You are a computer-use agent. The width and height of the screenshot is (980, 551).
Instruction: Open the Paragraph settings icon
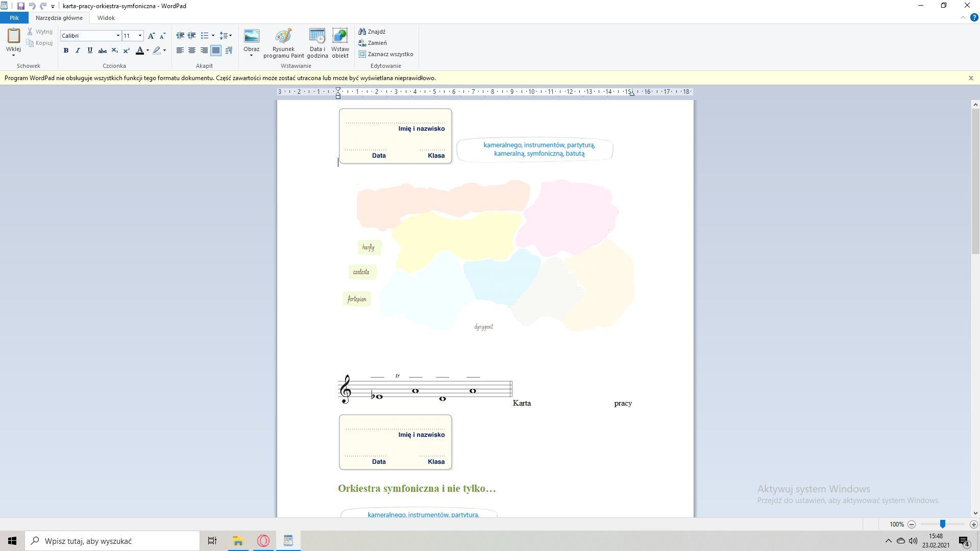(x=229, y=50)
